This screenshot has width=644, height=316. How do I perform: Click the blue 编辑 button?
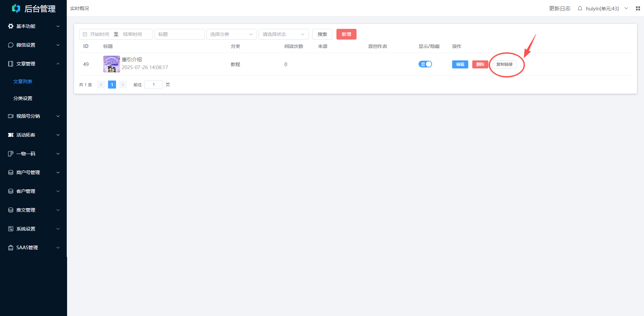460,64
